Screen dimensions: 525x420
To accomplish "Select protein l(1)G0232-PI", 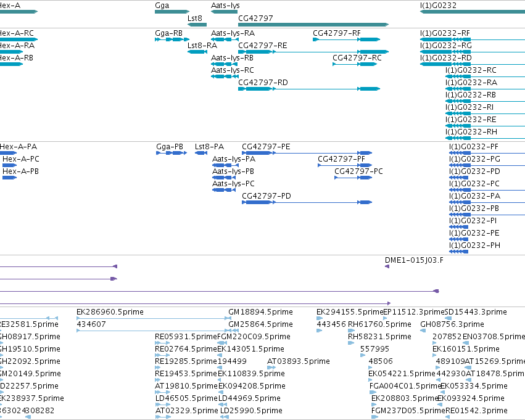I will tap(459, 227).
